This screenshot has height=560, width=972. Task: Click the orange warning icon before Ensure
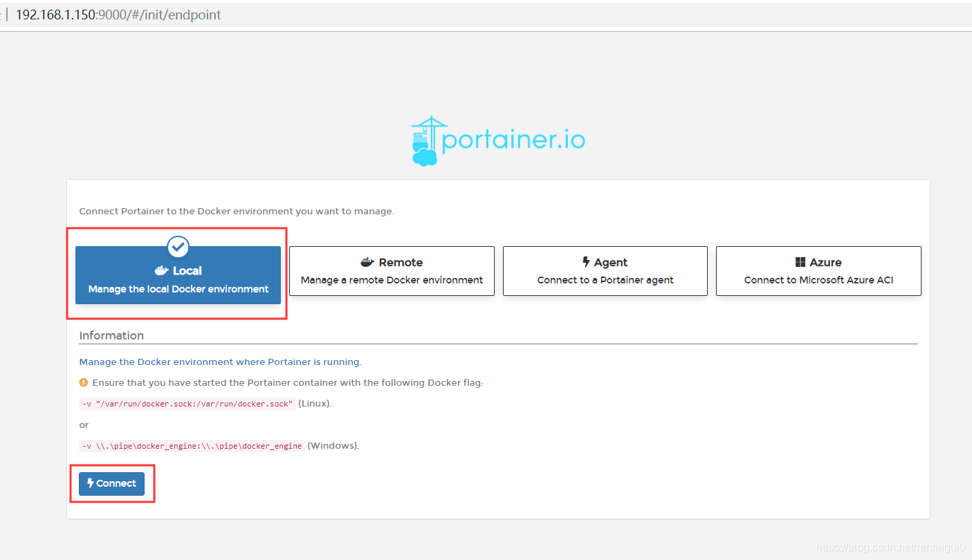click(x=84, y=382)
